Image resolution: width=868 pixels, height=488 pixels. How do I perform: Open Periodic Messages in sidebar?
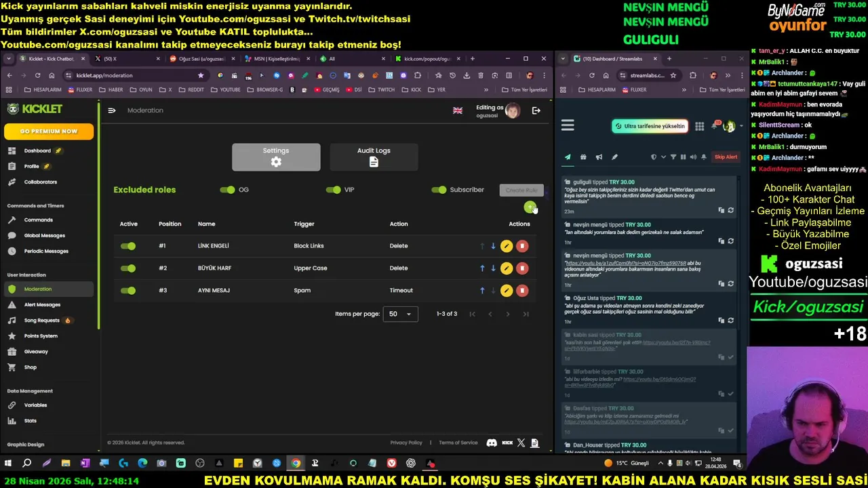(46, 251)
